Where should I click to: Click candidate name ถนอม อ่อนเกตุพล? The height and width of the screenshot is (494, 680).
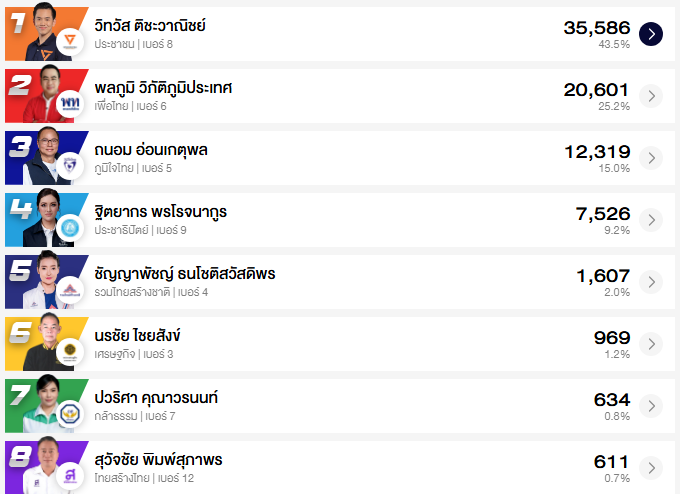[151, 150]
